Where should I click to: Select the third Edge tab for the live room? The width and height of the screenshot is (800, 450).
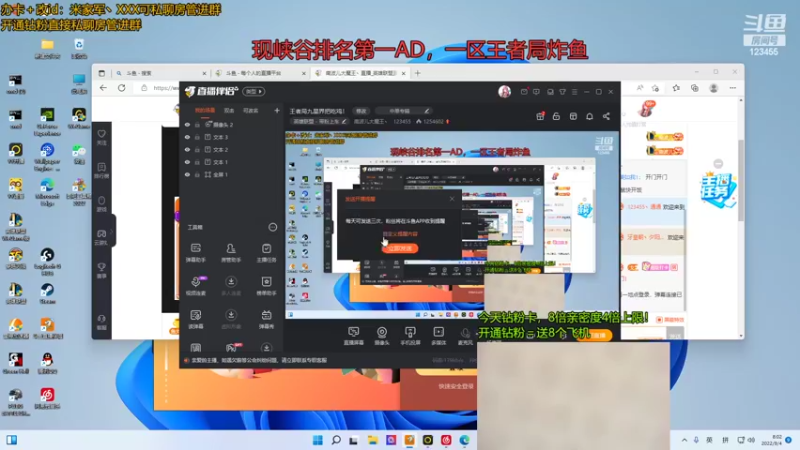click(x=359, y=73)
